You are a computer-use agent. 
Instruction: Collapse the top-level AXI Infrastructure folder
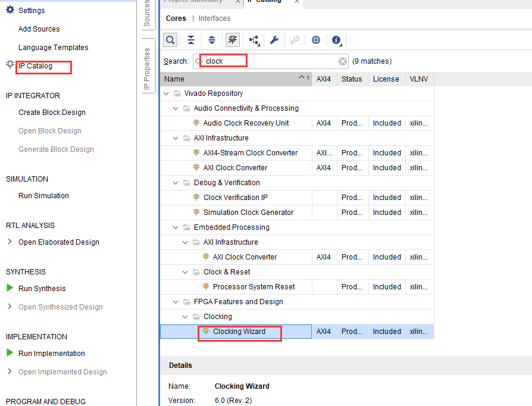tap(176, 138)
